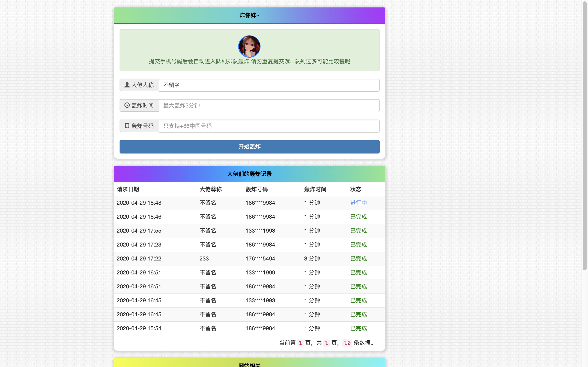Click the vertical page scrollbar thumb
Image resolution: width=588 pixels, height=367 pixels.
click(x=585, y=136)
